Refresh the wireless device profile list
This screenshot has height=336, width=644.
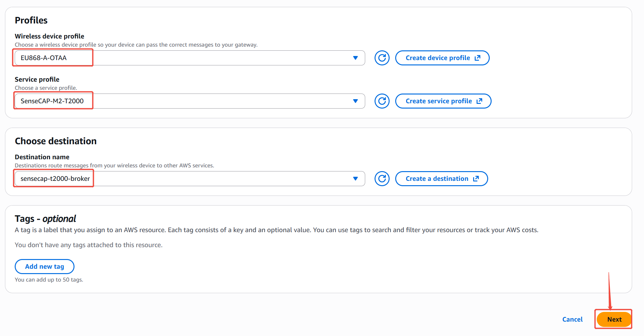382,58
